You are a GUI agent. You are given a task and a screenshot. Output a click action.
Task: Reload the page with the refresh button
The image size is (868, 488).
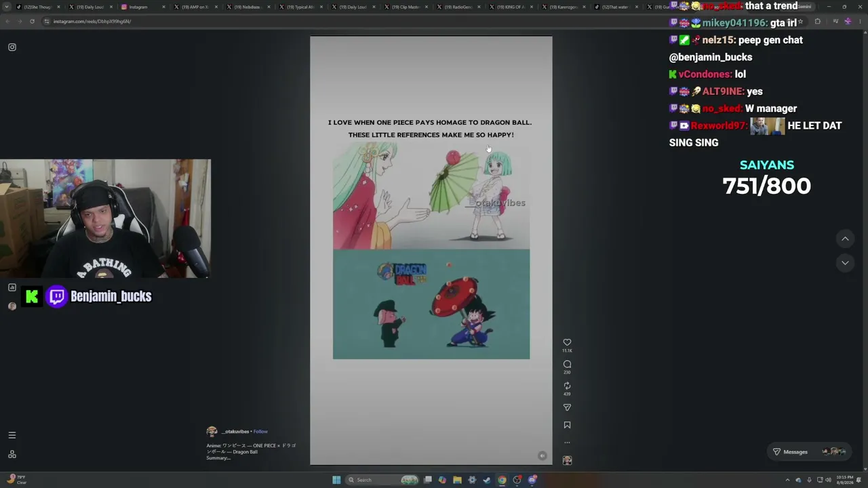[x=32, y=21]
